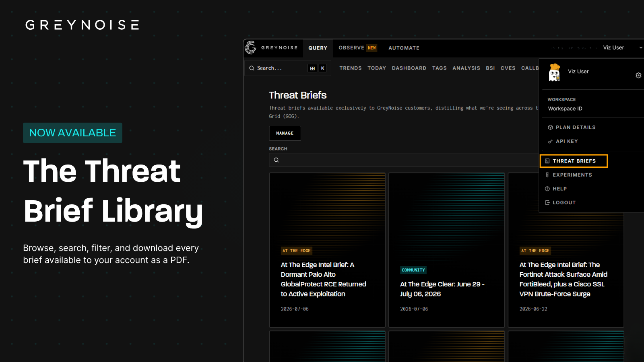Click the magnifier icon in the briefs search field

(276, 160)
